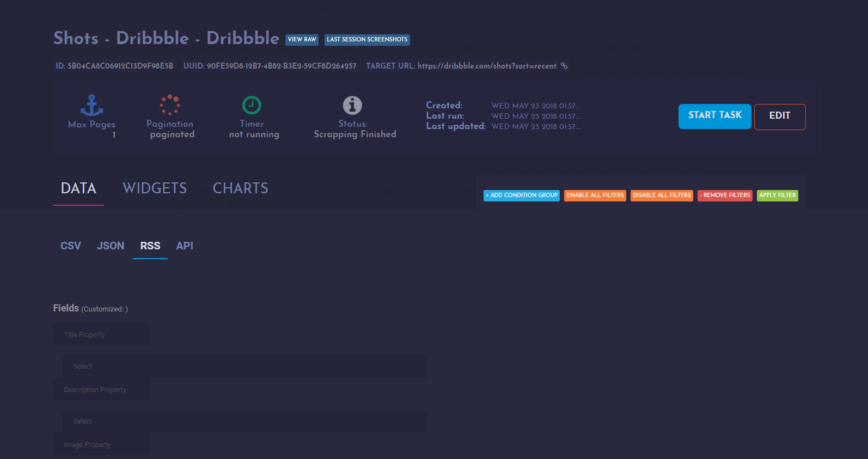This screenshot has height=459, width=868.
Task: Click the Pagination spinner icon
Action: click(170, 105)
